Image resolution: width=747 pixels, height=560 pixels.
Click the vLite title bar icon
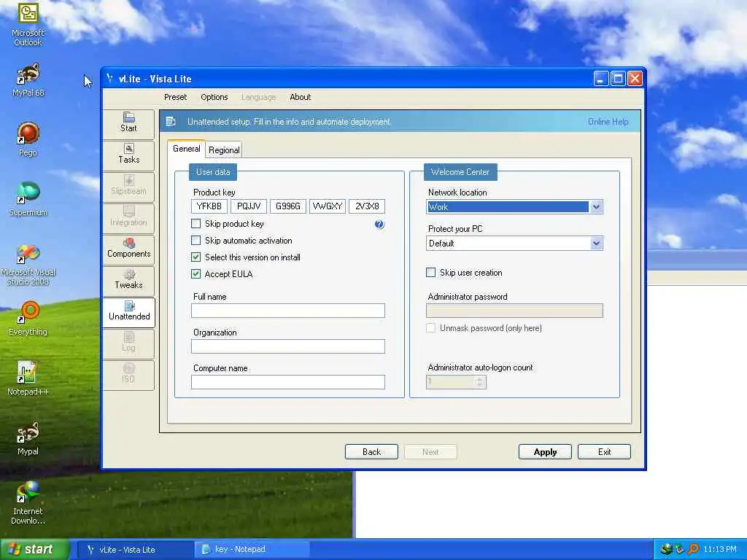pyautogui.click(x=110, y=79)
